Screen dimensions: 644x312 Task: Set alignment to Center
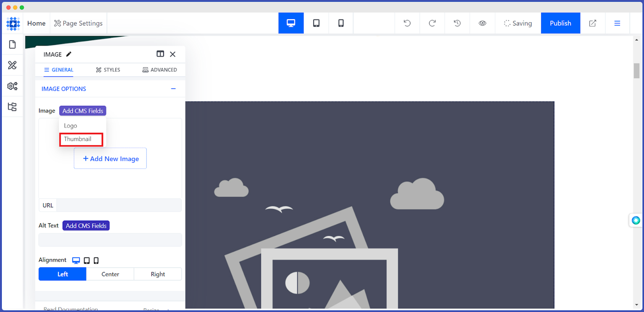pos(110,274)
